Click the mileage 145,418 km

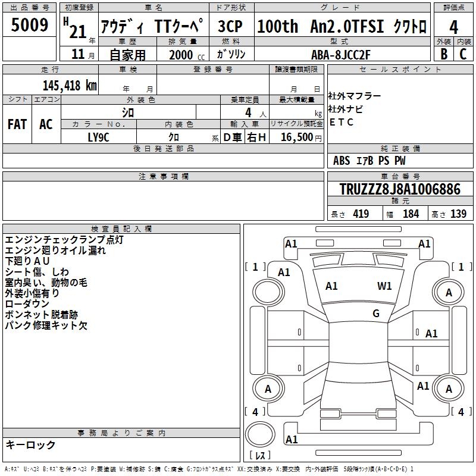[70, 86]
